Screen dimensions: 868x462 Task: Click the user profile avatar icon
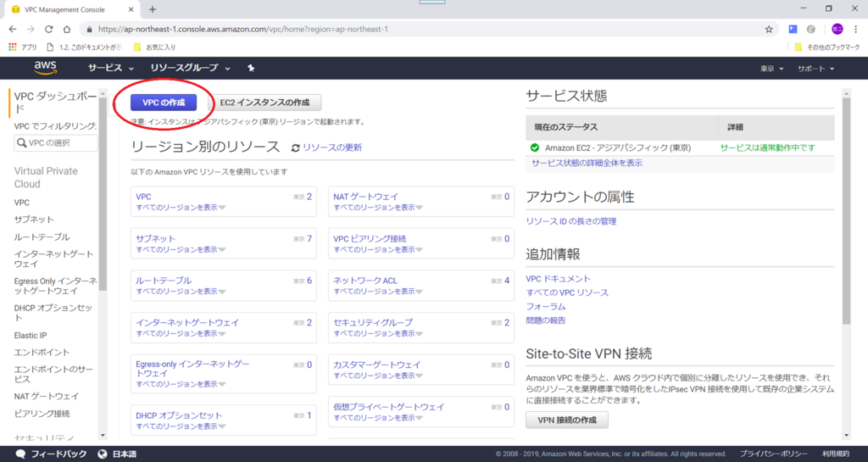[x=837, y=30]
